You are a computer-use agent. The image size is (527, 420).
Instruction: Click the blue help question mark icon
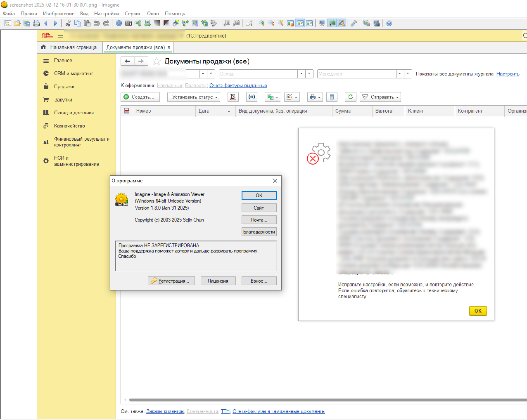[389, 23]
